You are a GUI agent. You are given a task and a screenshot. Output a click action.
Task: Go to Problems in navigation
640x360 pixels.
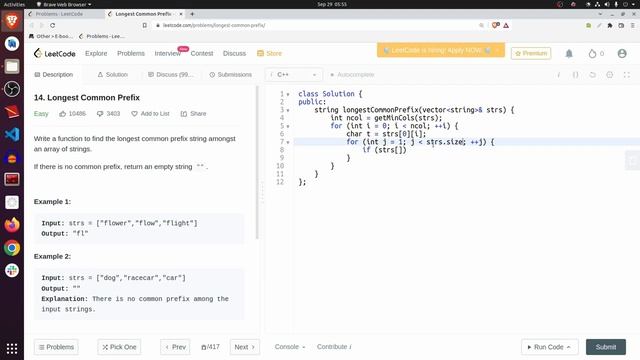point(131,53)
